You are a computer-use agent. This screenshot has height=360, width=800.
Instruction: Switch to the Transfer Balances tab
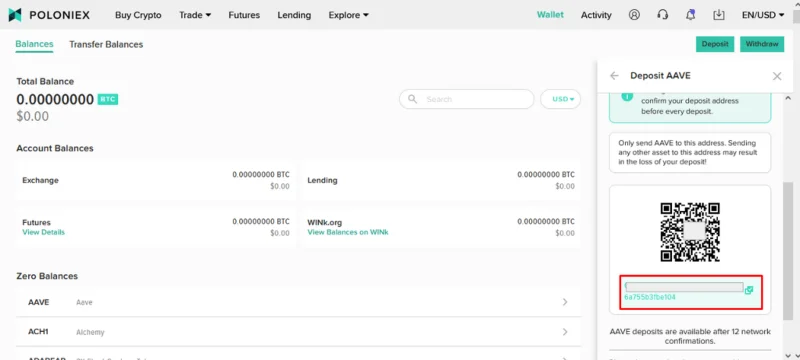click(x=106, y=44)
